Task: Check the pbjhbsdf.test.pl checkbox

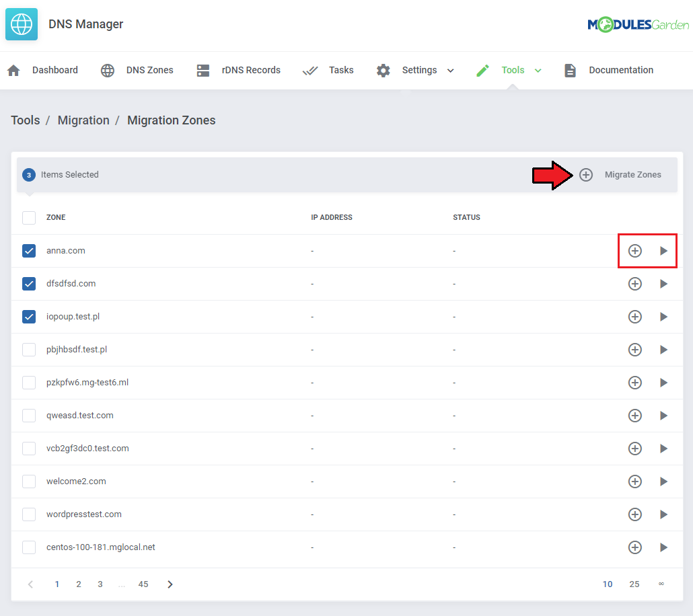Action: 29,350
